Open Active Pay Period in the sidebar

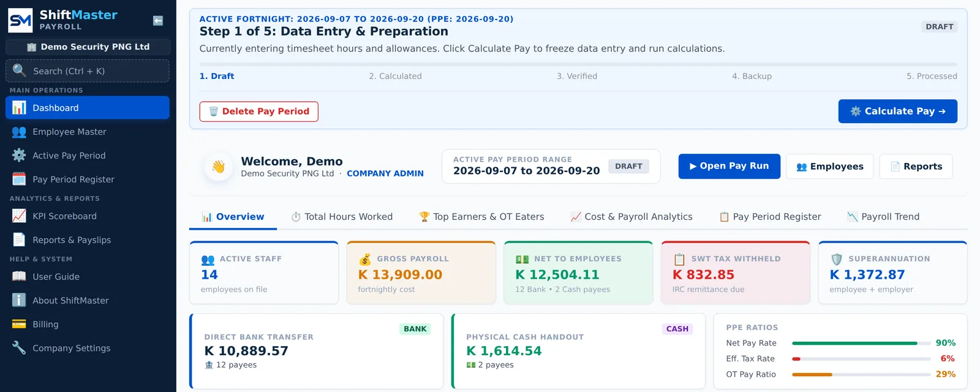point(88,156)
